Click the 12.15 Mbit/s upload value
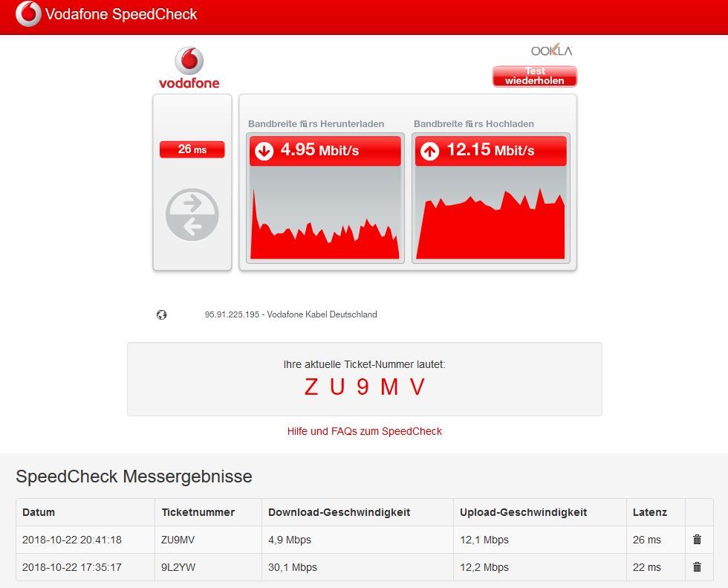The height and width of the screenshot is (588, 728). point(490,149)
